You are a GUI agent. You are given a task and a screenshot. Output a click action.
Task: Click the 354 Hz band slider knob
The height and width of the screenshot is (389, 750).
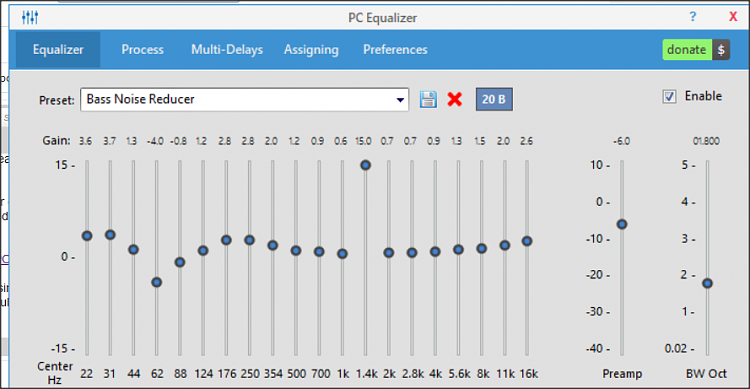(x=273, y=245)
